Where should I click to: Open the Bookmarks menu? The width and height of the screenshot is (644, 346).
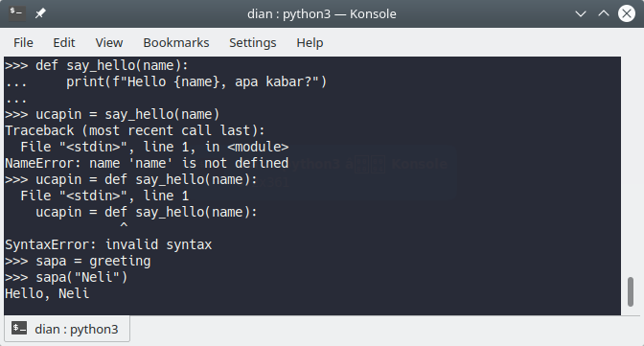[176, 43]
